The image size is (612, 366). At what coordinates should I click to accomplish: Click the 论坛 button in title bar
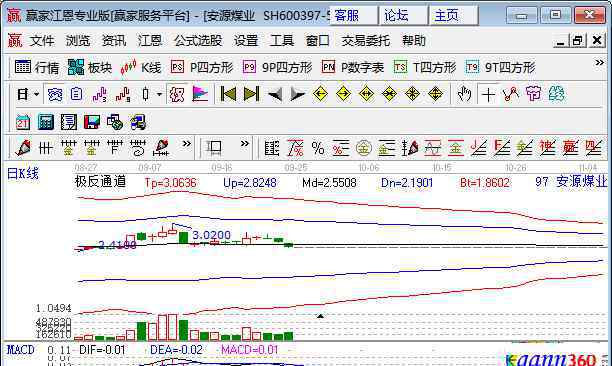[403, 16]
